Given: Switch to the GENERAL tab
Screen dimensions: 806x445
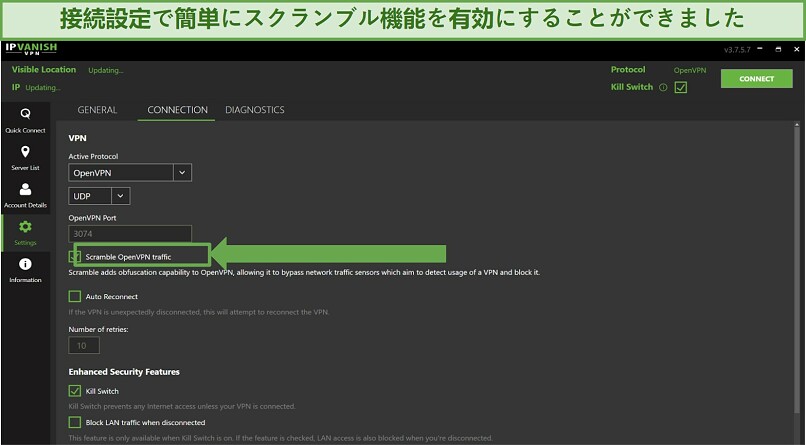Looking at the screenshot, I should pyautogui.click(x=97, y=110).
